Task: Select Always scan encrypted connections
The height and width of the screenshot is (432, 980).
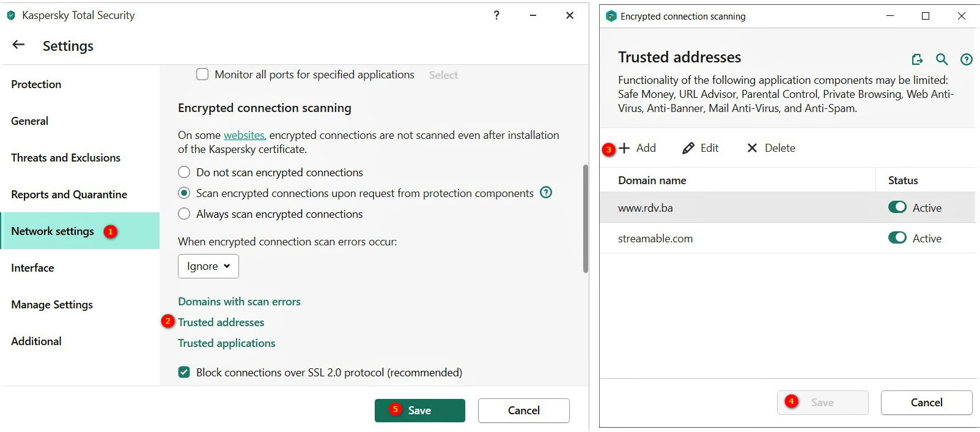Action: tap(184, 214)
